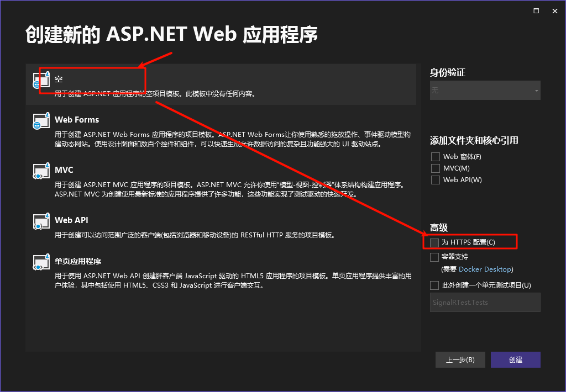Image resolution: width=566 pixels, height=392 pixels.
Task: Close the dialog window
Action: [x=555, y=11]
